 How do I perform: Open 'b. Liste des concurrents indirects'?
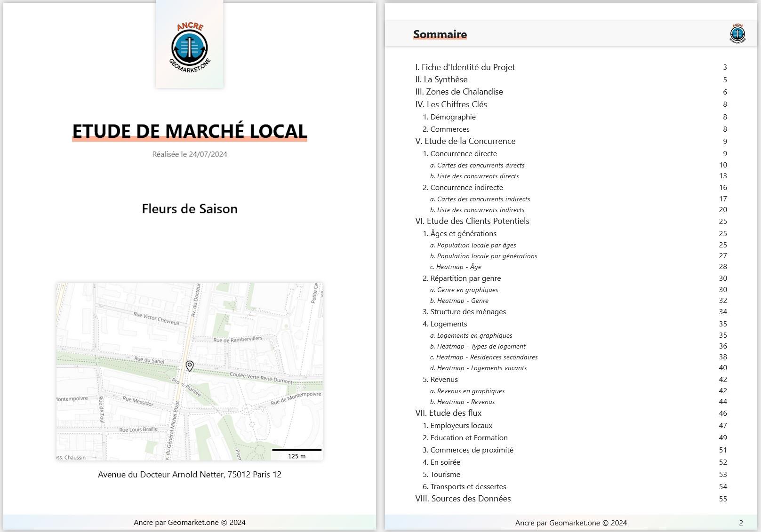click(x=477, y=210)
